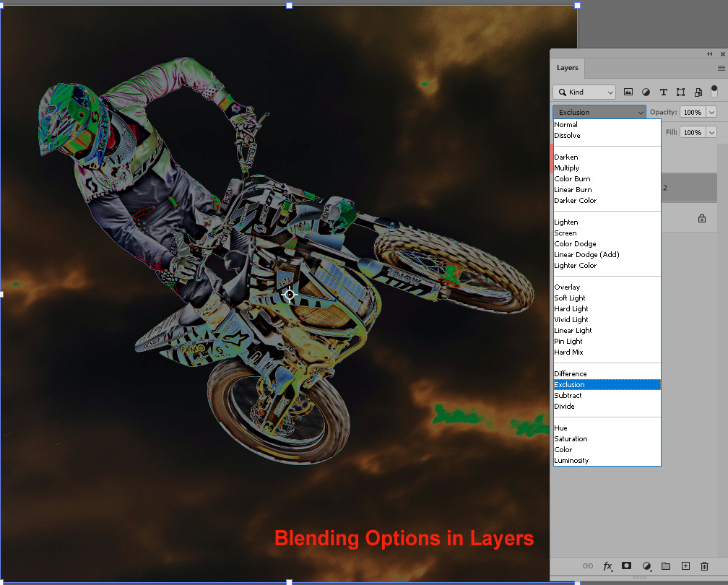Expand the Opacity value dropdown arrow

coord(711,112)
